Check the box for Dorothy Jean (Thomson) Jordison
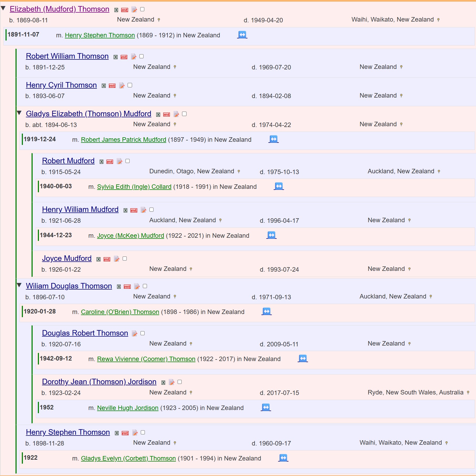Viewport: 476px width, 476px height. (180, 382)
